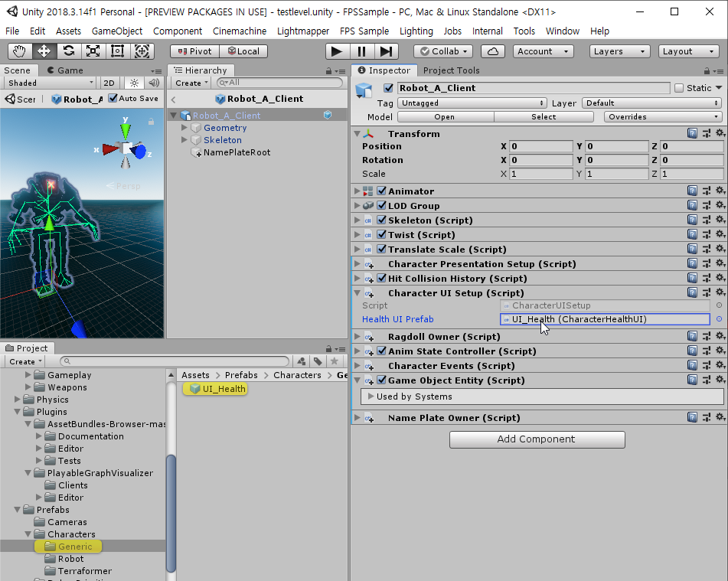Screen dimensions: 728x581
Task: Open the Window menu
Action: click(562, 31)
